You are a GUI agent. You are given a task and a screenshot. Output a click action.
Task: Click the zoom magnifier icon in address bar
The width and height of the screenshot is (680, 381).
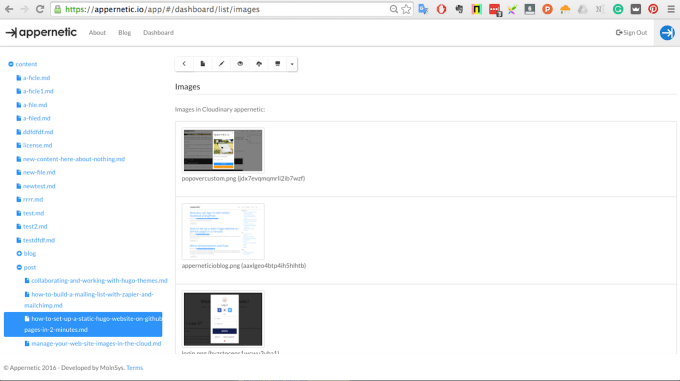[x=393, y=9]
